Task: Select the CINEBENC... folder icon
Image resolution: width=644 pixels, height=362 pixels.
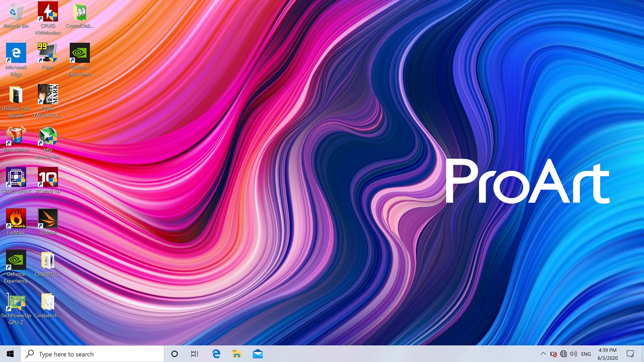Action: (x=48, y=263)
